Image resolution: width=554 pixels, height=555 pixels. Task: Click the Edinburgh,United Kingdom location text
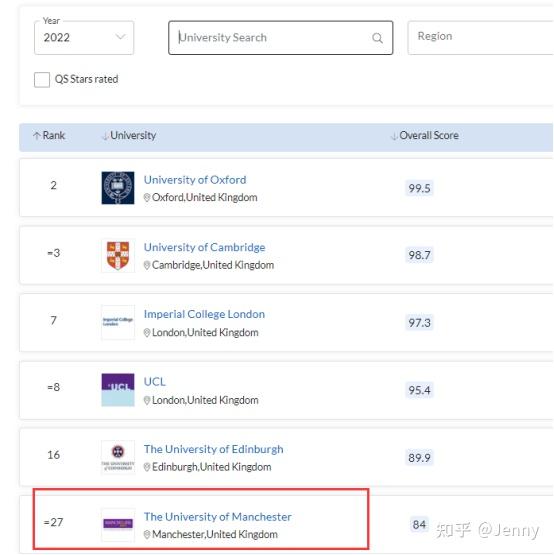(212, 467)
